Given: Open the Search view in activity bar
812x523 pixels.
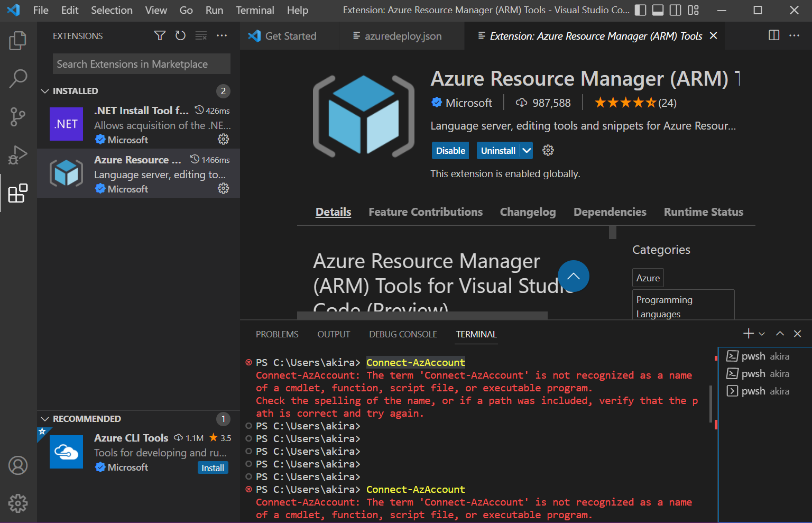Looking at the screenshot, I should click(x=18, y=78).
